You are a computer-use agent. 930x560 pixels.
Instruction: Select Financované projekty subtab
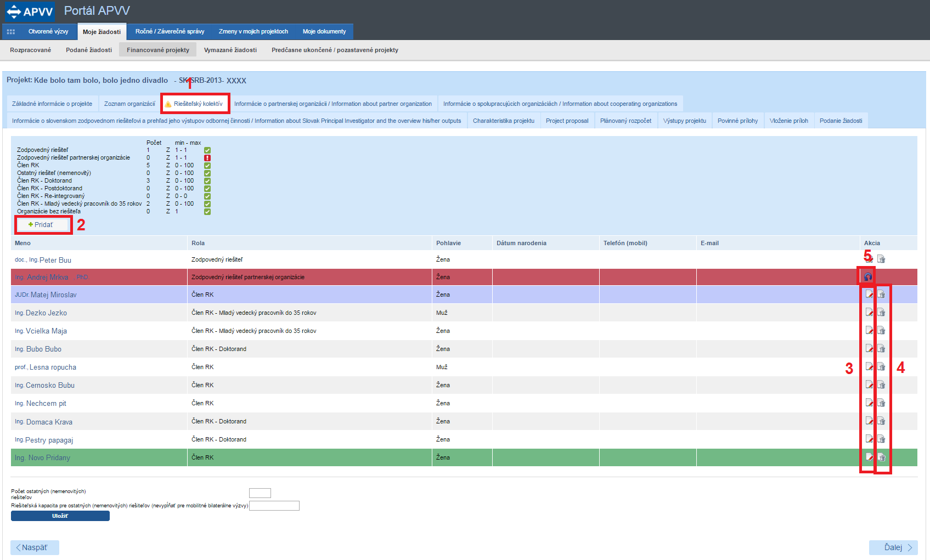click(x=158, y=50)
